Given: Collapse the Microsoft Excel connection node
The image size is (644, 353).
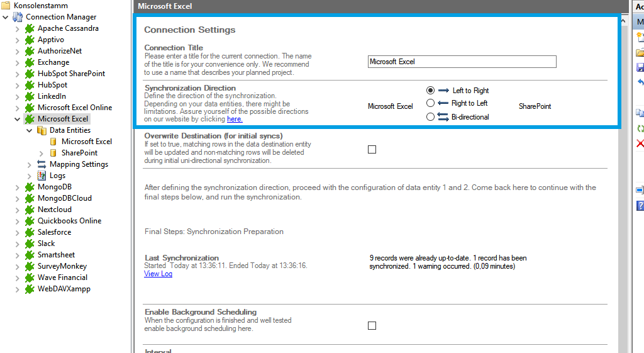Looking at the screenshot, I should pos(17,119).
